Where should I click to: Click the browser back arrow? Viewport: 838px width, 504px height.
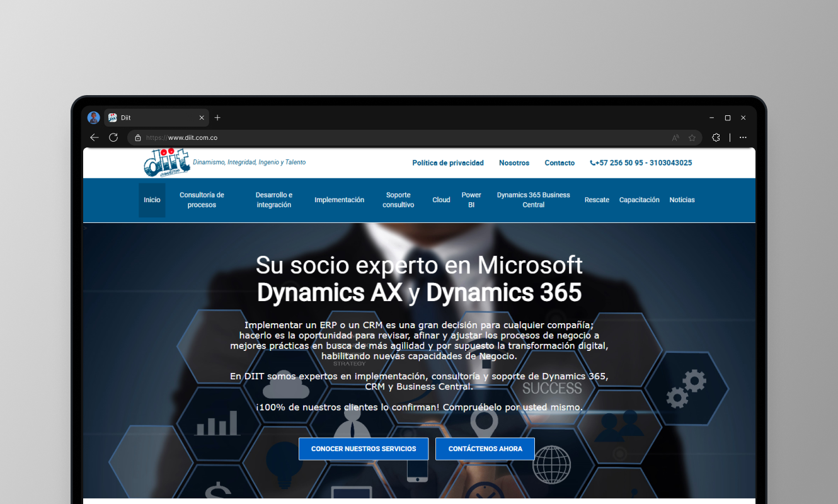pyautogui.click(x=95, y=137)
